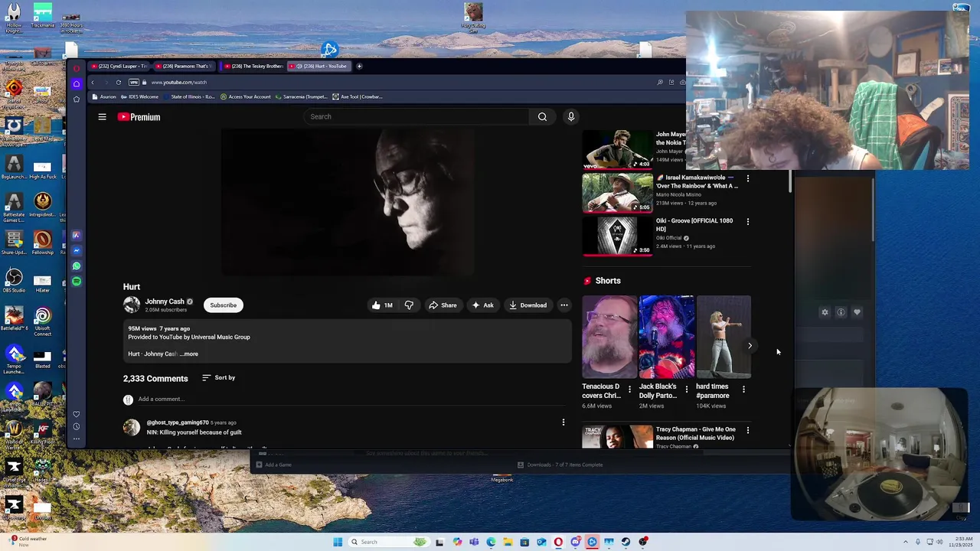980x551 pixels.
Task: Go back in Opera browser
Action: pyautogui.click(x=93, y=82)
